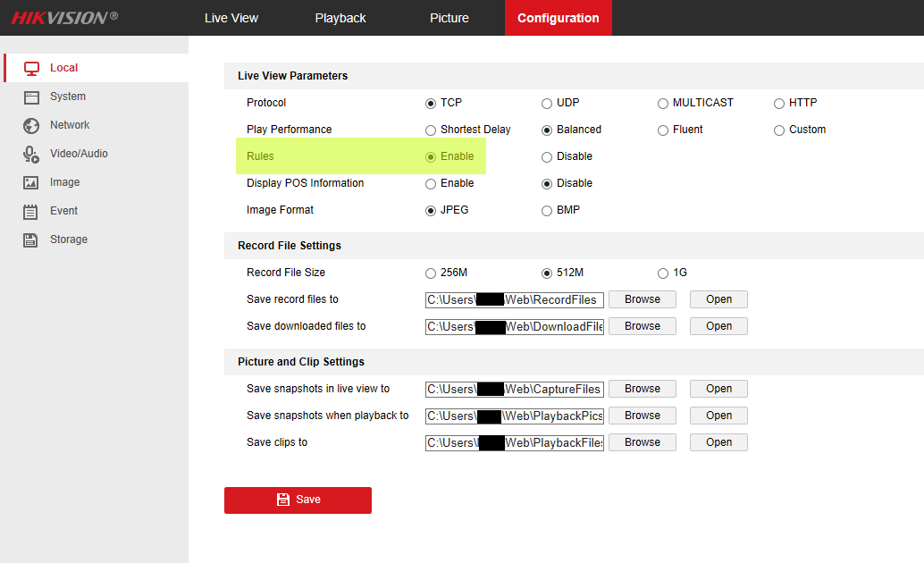Choose BMP image format
Image resolution: width=924 pixels, height=563 pixels.
point(547,210)
